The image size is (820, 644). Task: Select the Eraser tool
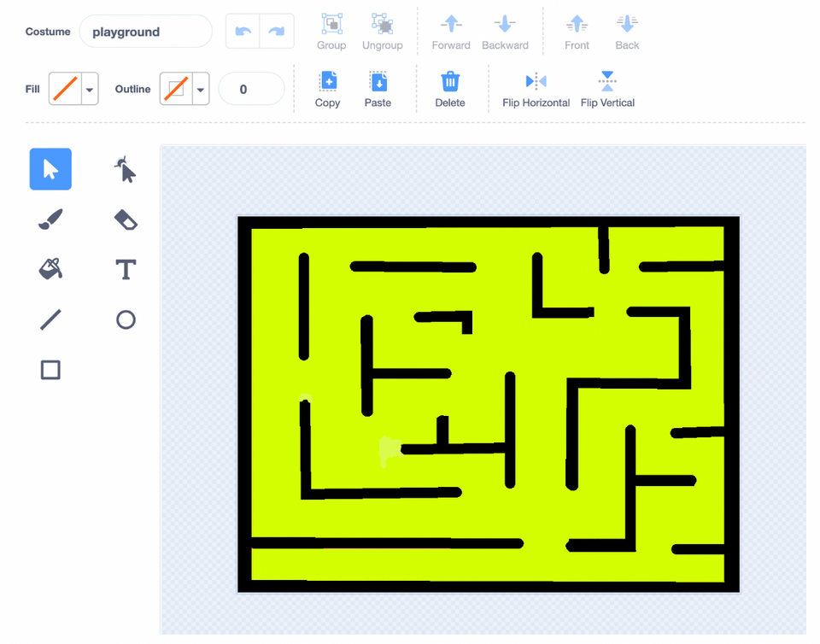click(125, 219)
